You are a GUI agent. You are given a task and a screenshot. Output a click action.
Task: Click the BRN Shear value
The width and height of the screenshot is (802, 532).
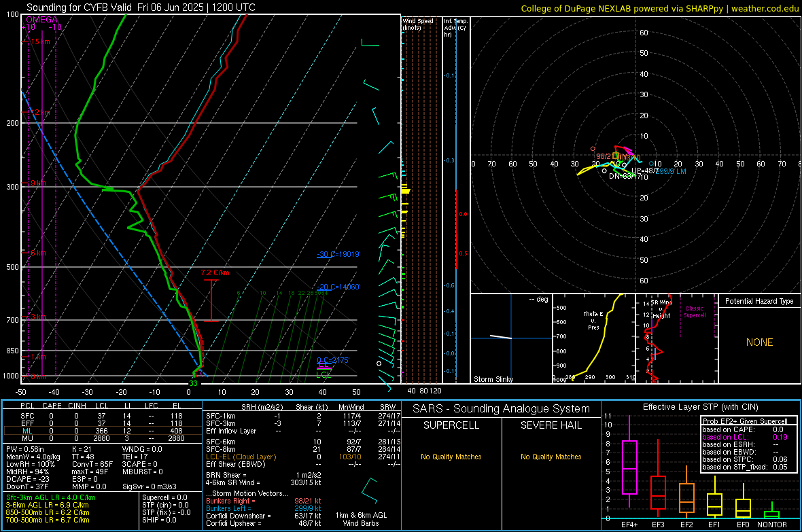[x=264, y=475]
